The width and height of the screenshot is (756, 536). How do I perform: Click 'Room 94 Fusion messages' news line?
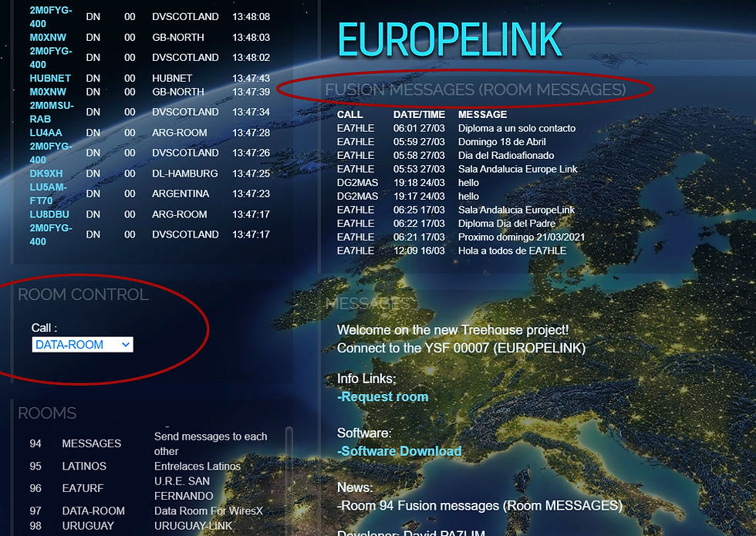tap(480, 506)
